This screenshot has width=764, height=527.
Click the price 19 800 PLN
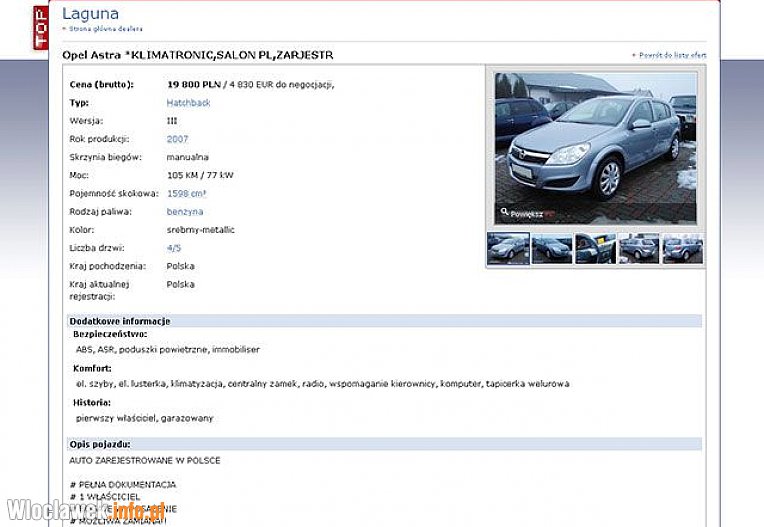tap(194, 84)
